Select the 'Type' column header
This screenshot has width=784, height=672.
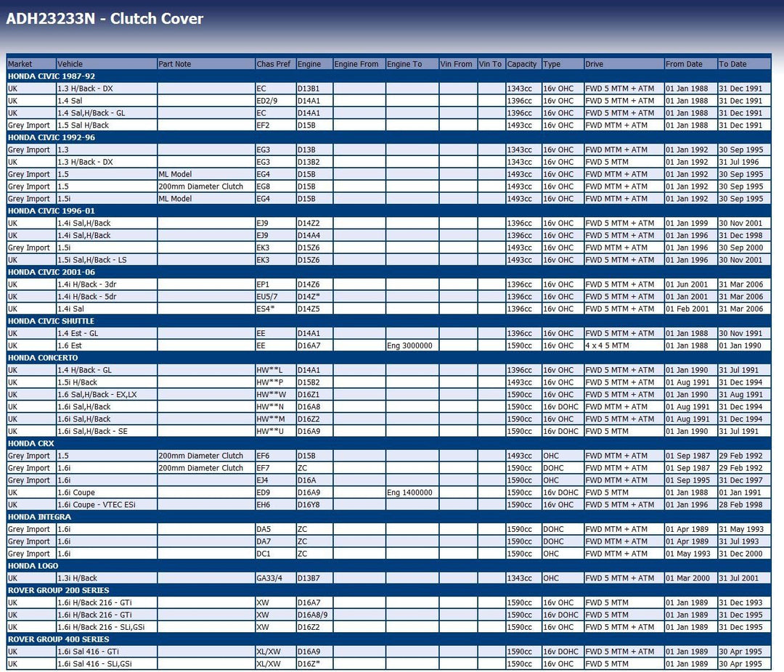click(563, 64)
